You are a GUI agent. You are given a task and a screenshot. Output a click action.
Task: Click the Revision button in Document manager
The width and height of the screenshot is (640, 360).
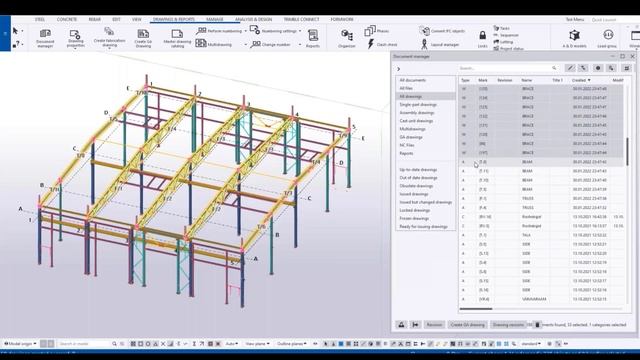point(434,324)
